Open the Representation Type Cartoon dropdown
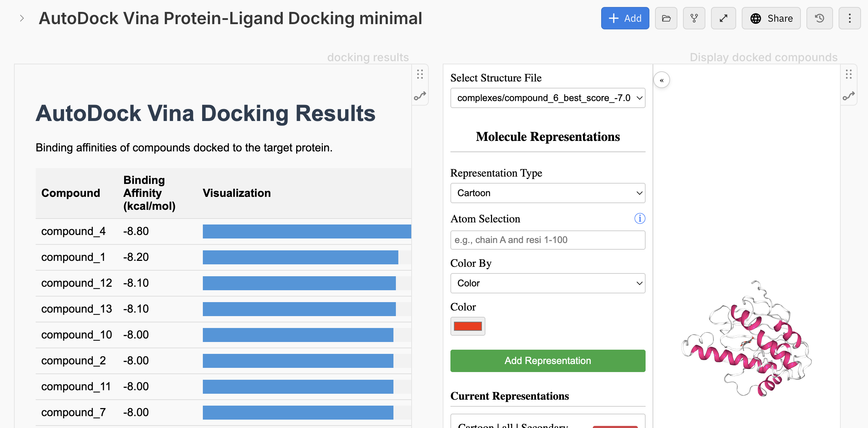The image size is (868, 428). (x=548, y=193)
